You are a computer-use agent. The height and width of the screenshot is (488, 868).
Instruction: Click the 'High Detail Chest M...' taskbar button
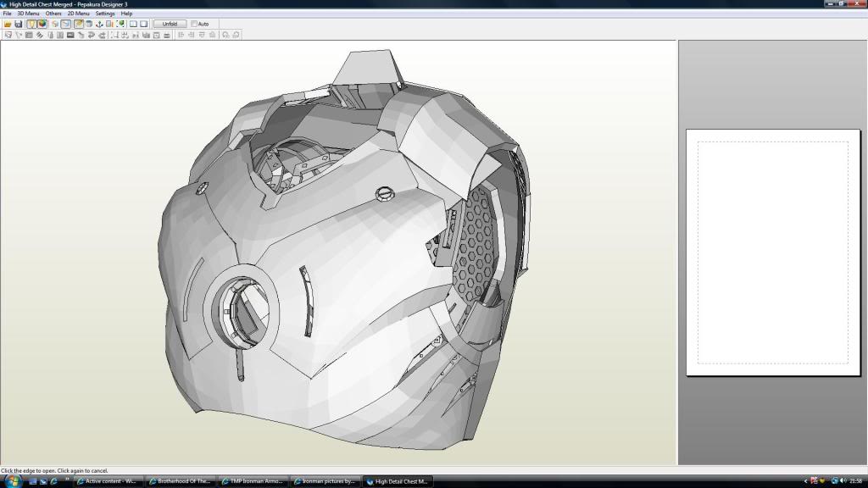coord(398,481)
